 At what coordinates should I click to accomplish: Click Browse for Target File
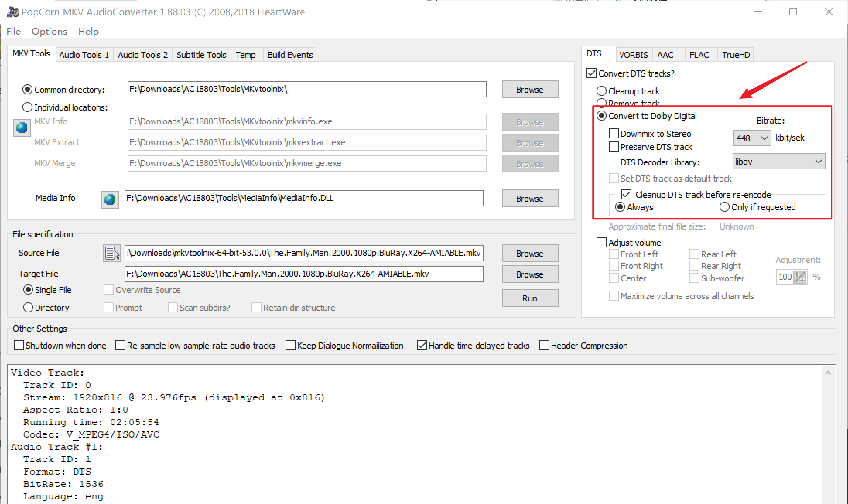(530, 274)
